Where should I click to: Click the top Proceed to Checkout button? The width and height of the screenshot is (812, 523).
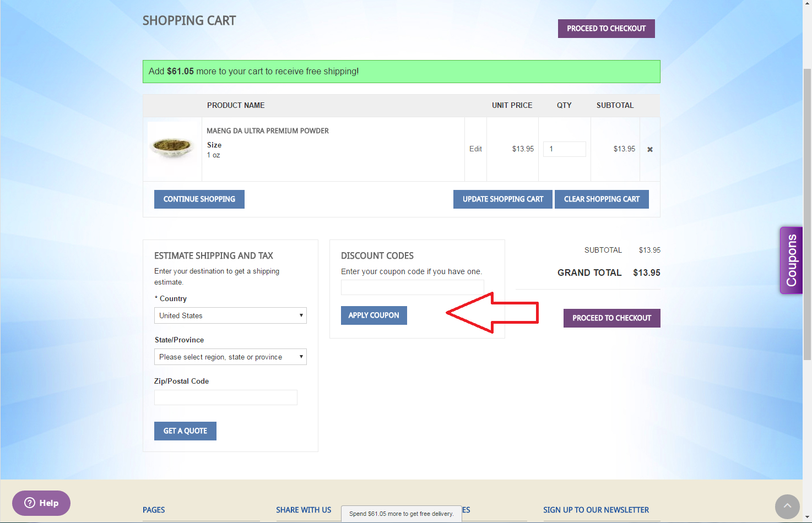[x=606, y=29]
